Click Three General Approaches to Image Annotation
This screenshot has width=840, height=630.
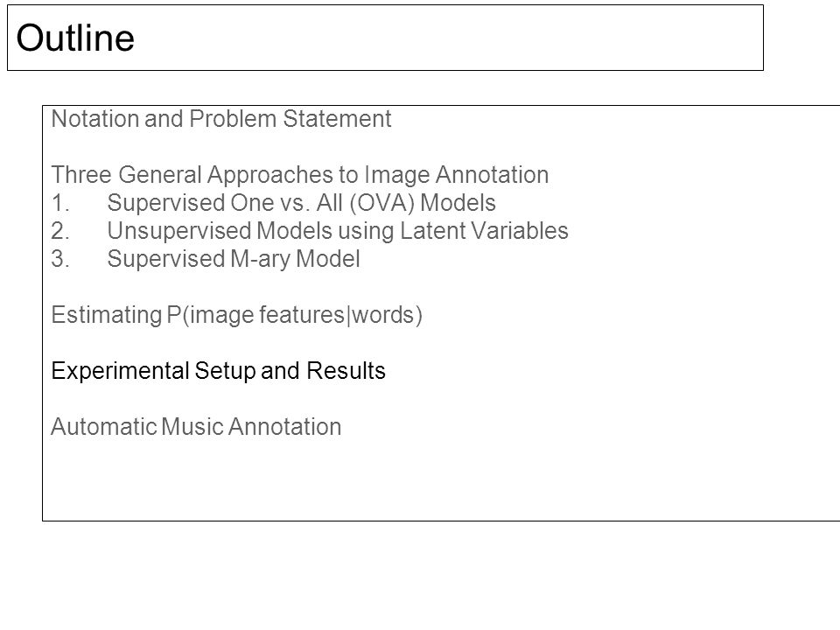click(300, 175)
